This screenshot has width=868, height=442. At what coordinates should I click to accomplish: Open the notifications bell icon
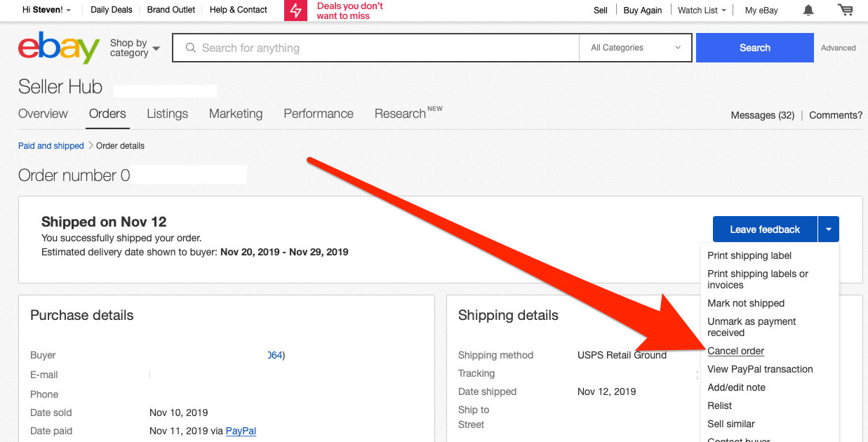pos(808,10)
